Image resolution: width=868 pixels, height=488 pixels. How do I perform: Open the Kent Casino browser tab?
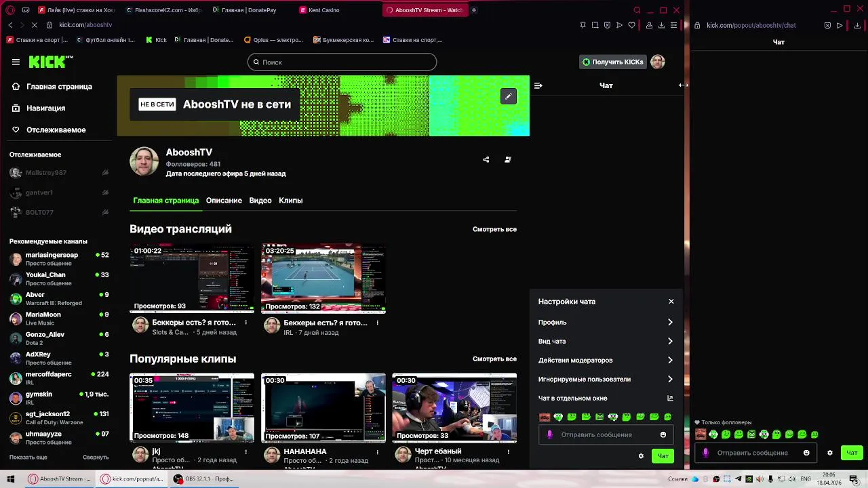[x=338, y=10]
